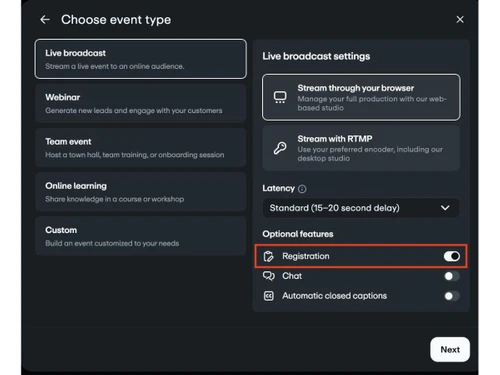Viewport: 500px width, 375px height.
Task: Go back using the left arrow icon
Action: click(x=45, y=20)
